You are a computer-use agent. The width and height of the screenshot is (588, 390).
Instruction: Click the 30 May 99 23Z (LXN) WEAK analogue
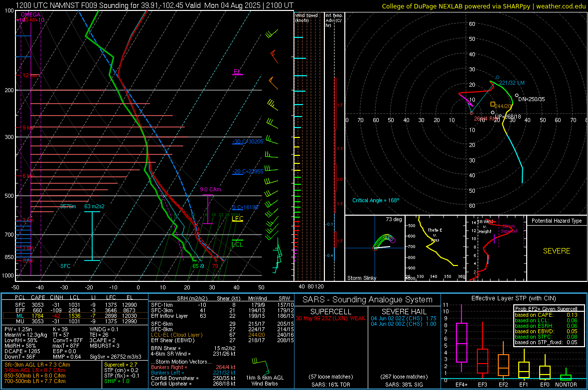point(330,318)
